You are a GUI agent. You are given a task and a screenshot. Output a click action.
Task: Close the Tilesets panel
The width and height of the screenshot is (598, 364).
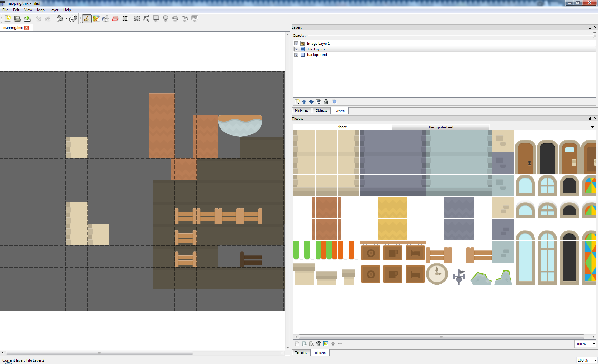click(595, 119)
